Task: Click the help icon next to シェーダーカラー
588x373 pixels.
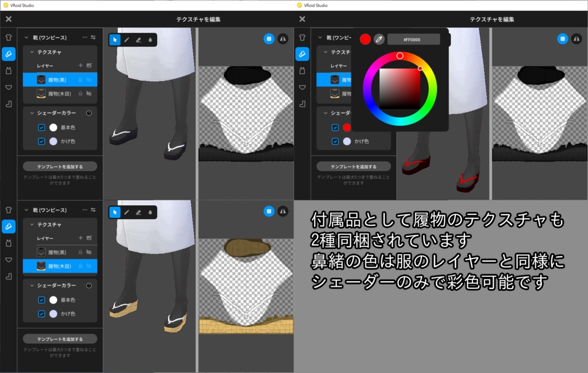Action: tap(89, 113)
